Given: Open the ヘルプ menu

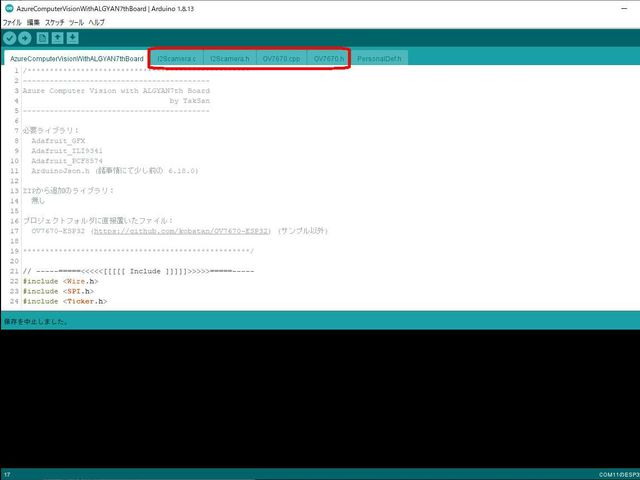Looking at the screenshot, I should pyautogui.click(x=96, y=21).
